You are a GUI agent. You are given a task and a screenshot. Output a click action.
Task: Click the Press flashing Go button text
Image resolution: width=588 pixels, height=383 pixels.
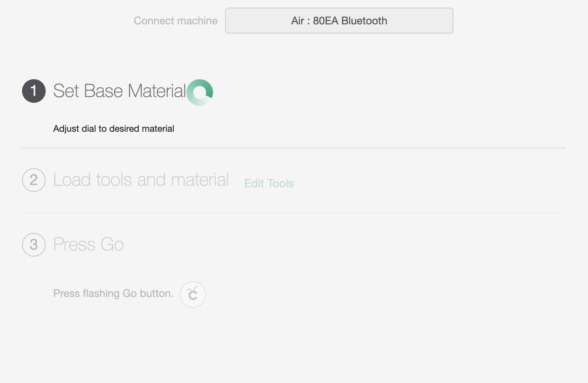113,294
